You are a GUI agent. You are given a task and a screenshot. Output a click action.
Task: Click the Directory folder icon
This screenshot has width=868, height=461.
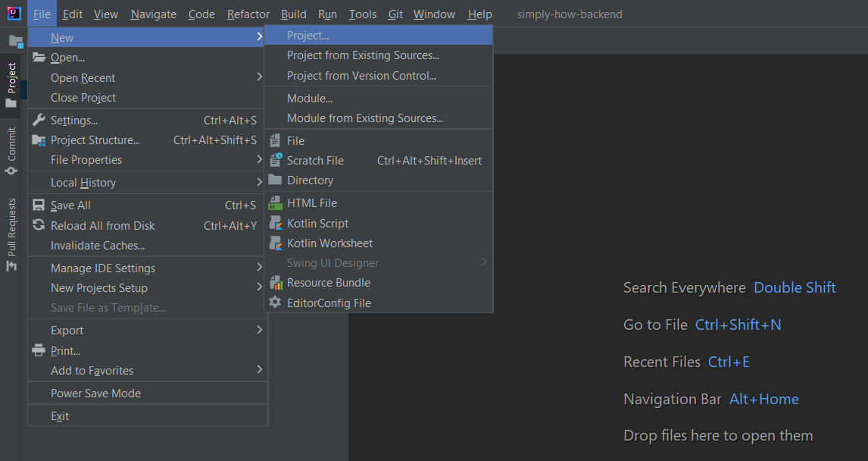pyautogui.click(x=275, y=180)
